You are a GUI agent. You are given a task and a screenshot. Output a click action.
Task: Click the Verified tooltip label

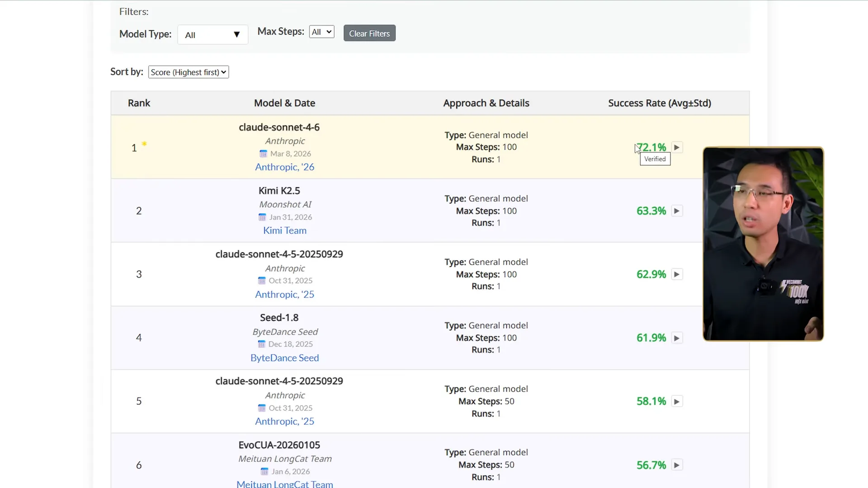coord(655,159)
